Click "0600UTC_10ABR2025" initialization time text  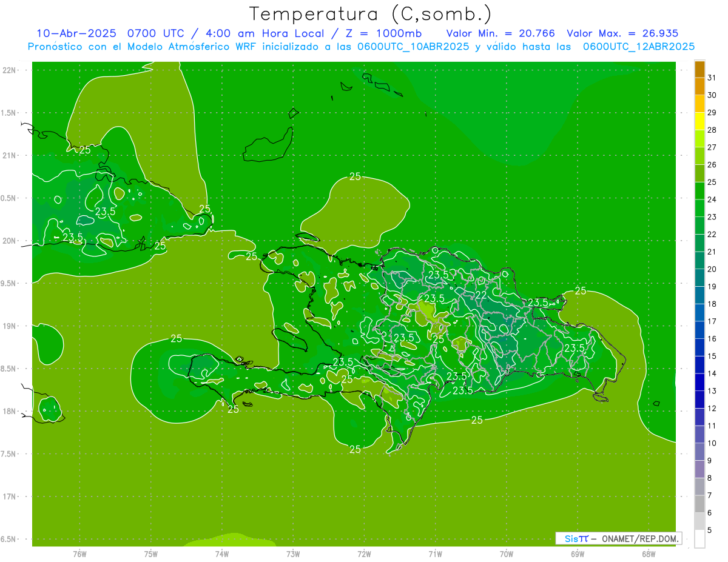[413, 47]
